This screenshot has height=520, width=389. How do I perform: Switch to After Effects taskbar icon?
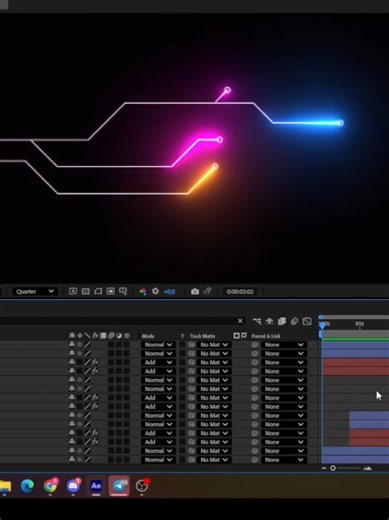click(96, 486)
